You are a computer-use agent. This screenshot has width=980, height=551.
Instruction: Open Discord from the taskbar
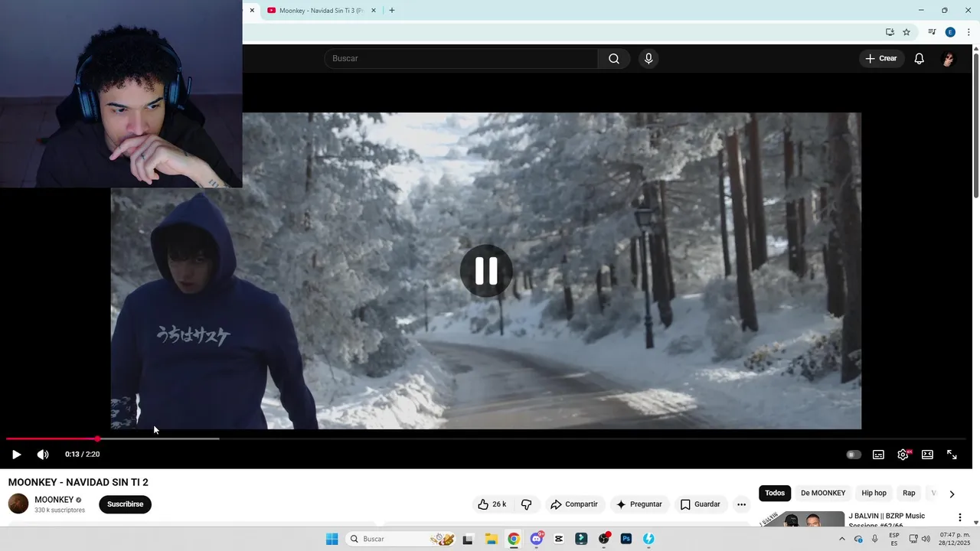pyautogui.click(x=537, y=539)
